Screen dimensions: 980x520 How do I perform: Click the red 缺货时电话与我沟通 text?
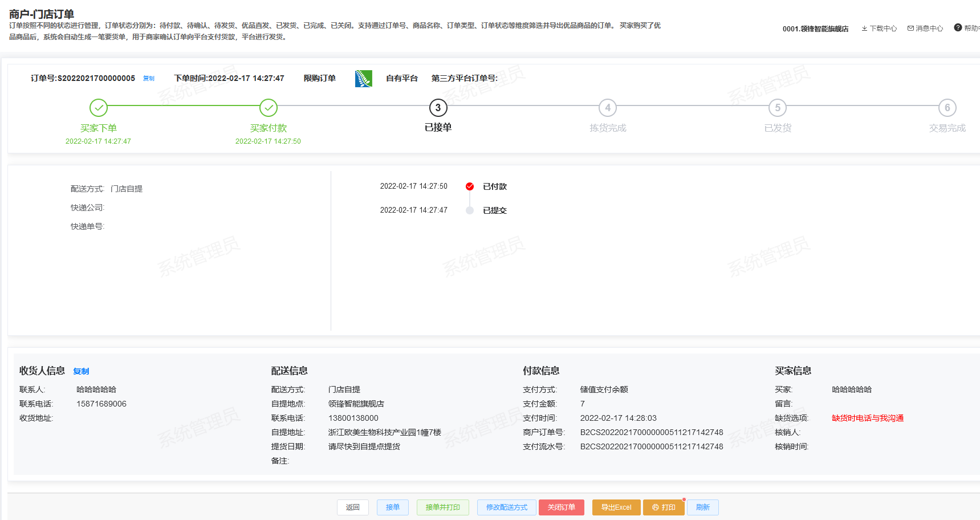click(868, 418)
